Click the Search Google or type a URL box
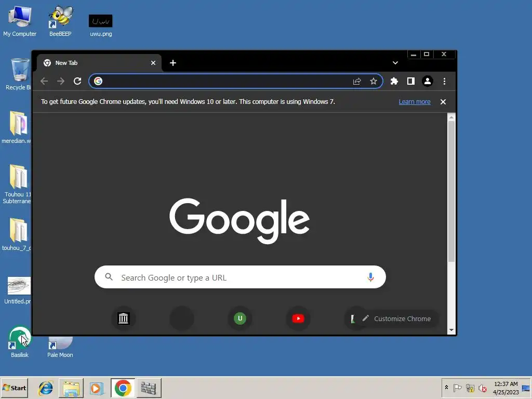Screen dimensions: 532x399 tap(240, 277)
